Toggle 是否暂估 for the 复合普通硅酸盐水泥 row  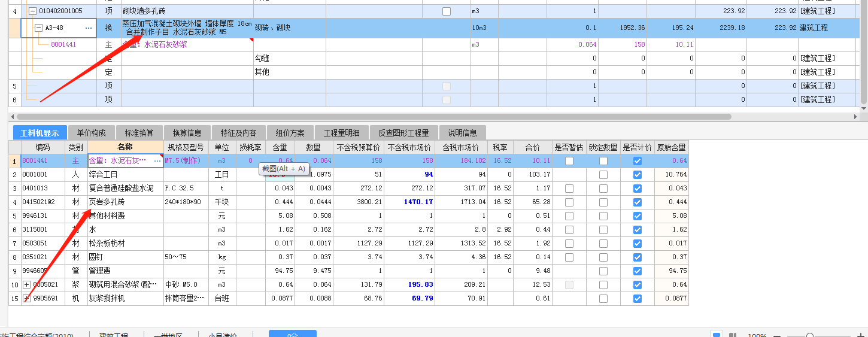(569, 189)
